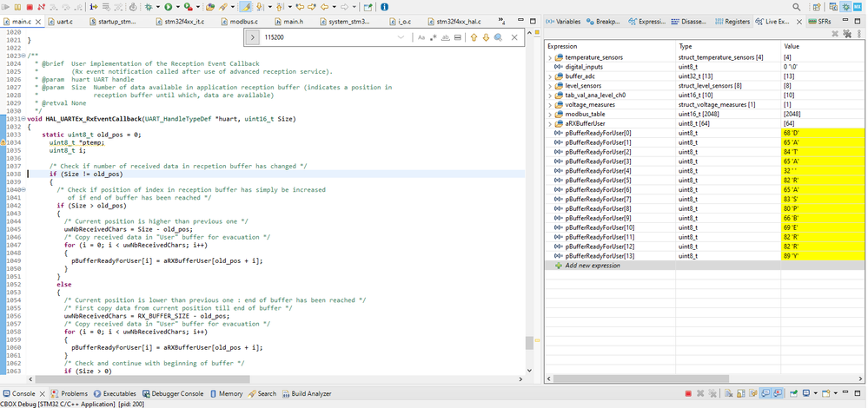
Task: Toggle the replace row arrow in find bar
Action: click(x=252, y=37)
